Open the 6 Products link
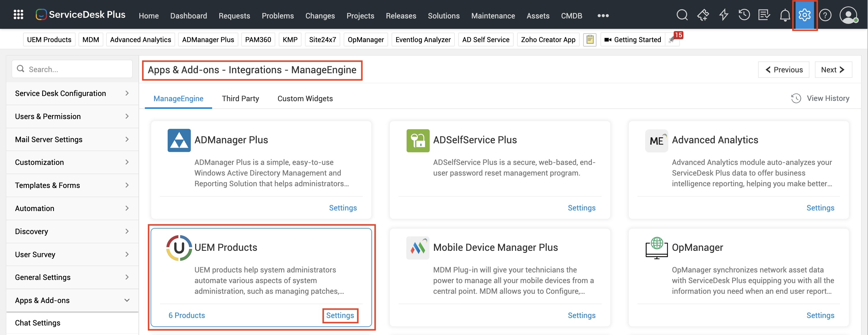The image size is (868, 335). pos(187,315)
